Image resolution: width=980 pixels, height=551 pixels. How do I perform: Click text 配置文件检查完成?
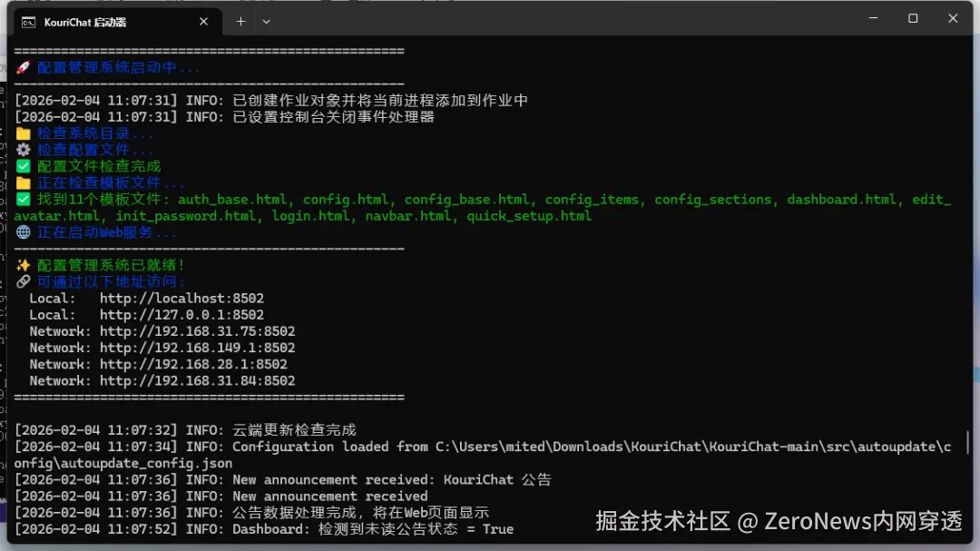[99, 166]
